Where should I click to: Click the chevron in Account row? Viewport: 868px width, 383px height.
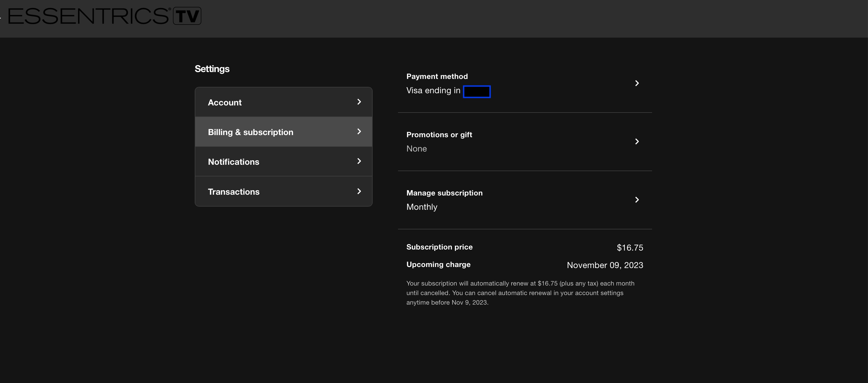pyautogui.click(x=359, y=102)
